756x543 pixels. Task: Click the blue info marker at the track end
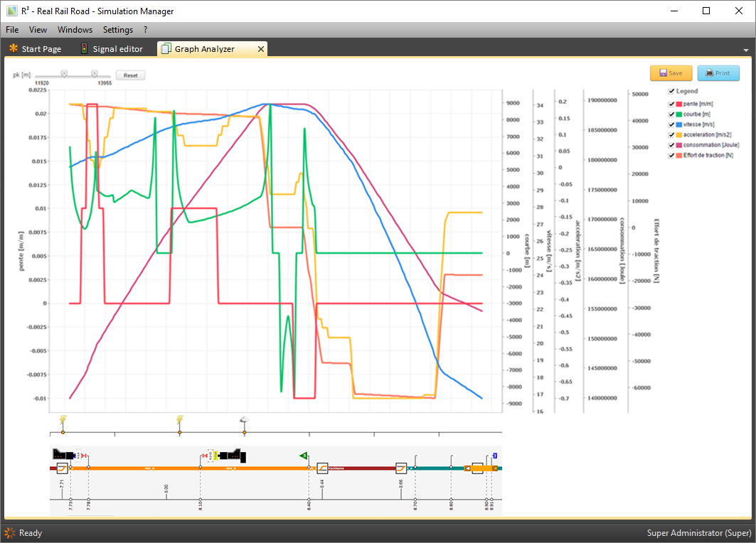click(x=495, y=456)
